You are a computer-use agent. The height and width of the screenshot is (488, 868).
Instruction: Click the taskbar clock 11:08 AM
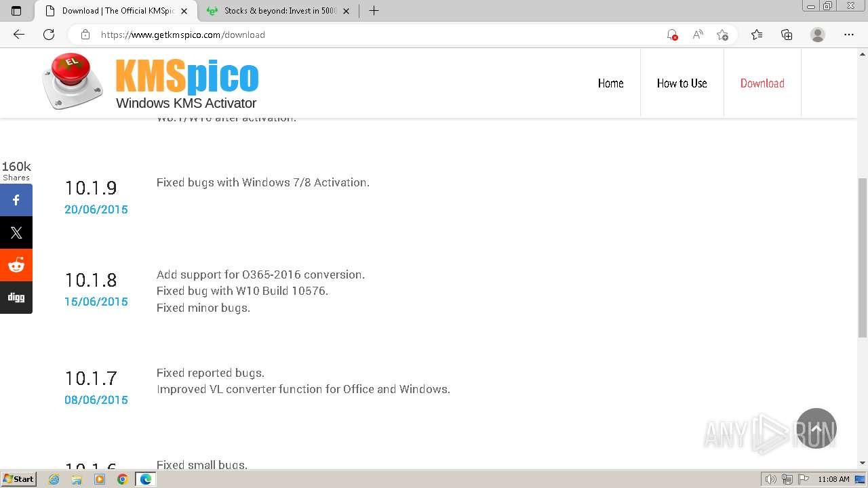[833, 479]
